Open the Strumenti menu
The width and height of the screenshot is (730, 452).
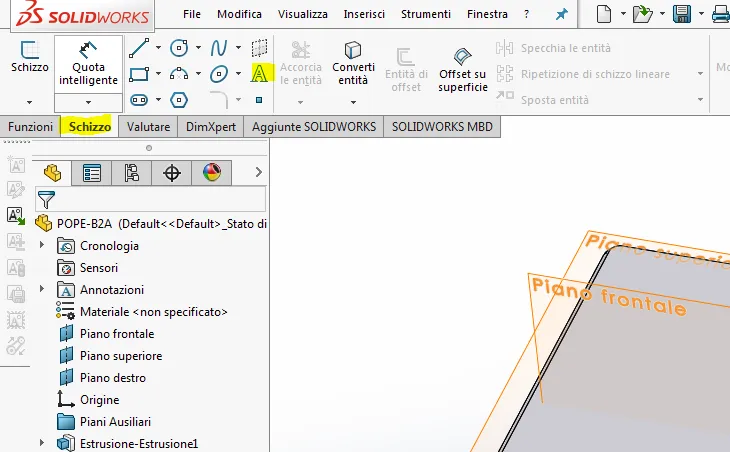[x=426, y=14]
